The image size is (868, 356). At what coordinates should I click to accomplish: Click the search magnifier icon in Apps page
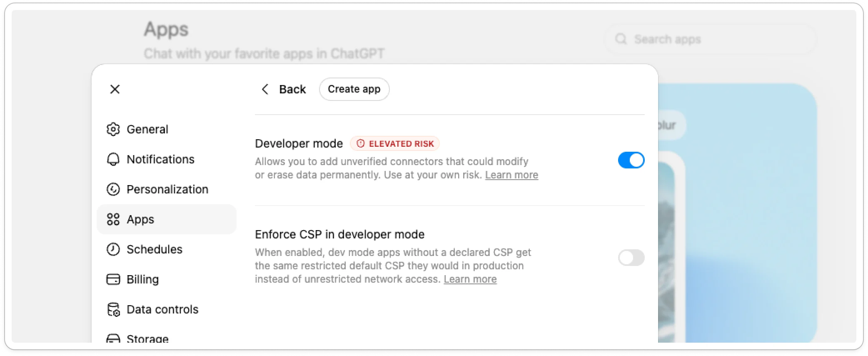click(621, 39)
